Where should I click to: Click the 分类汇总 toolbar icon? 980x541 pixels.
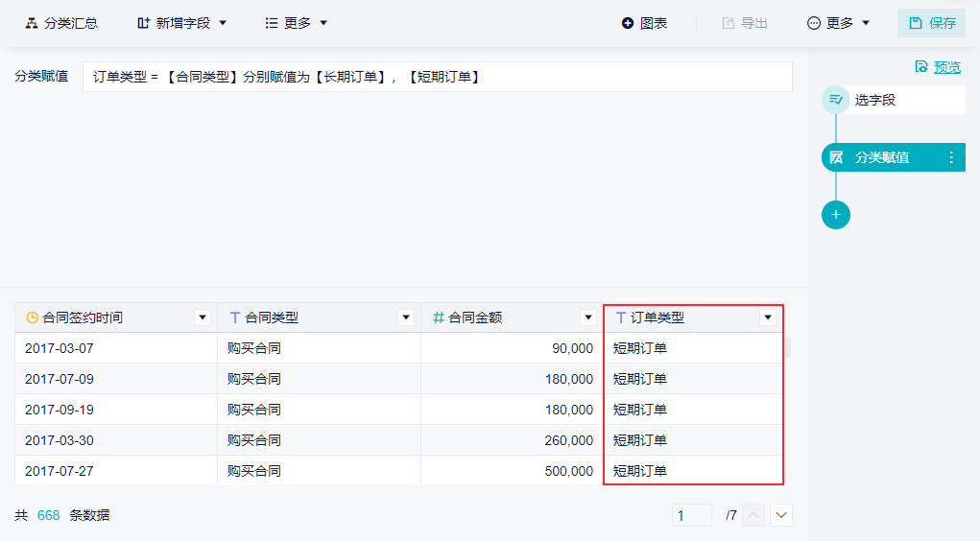(32, 23)
